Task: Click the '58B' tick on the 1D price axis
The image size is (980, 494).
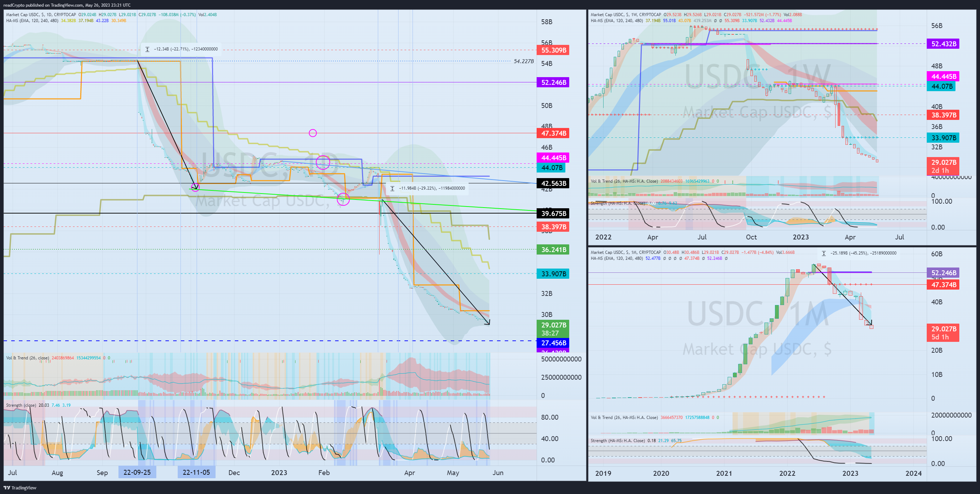Action: pyautogui.click(x=547, y=22)
